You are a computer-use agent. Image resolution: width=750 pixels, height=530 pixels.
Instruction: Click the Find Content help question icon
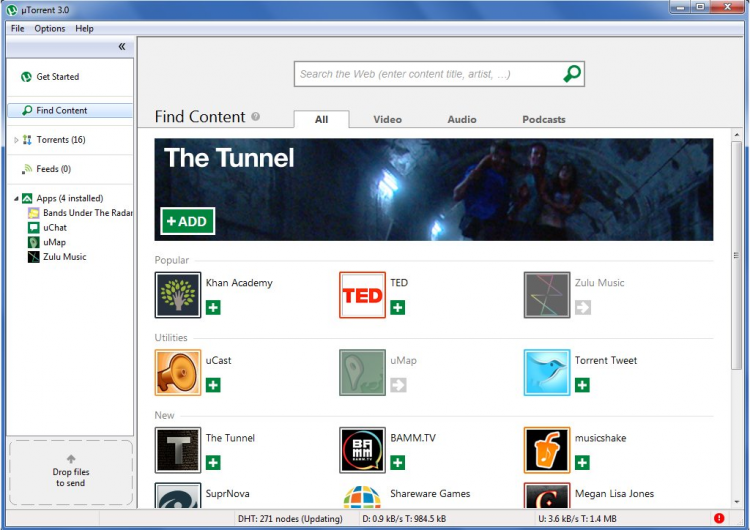[x=255, y=116]
